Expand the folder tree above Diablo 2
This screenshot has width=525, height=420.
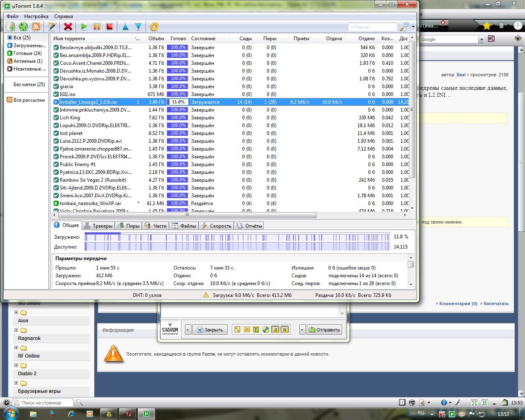16,365
